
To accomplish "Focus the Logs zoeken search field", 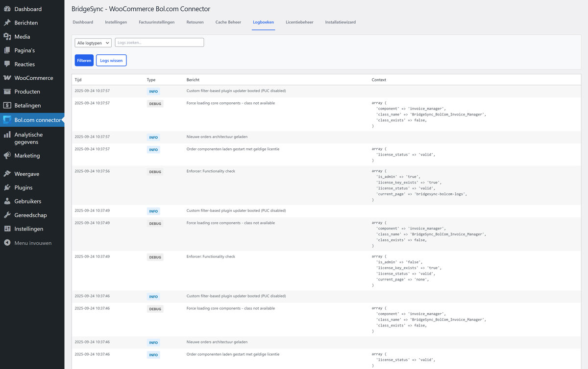I will (x=159, y=43).
